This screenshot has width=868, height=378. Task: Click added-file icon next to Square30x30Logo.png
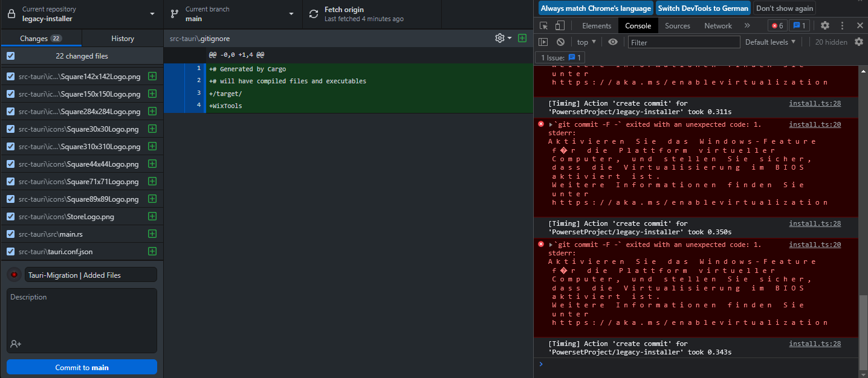click(x=152, y=129)
